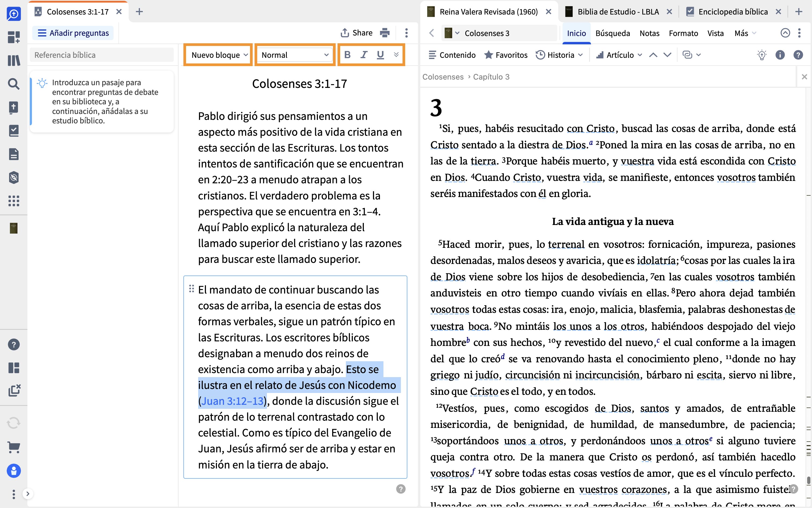The height and width of the screenshot is (508, 812).
Task: Open the resource picker book dropdown
Action: pyautogui.click(x=452, y=33)
